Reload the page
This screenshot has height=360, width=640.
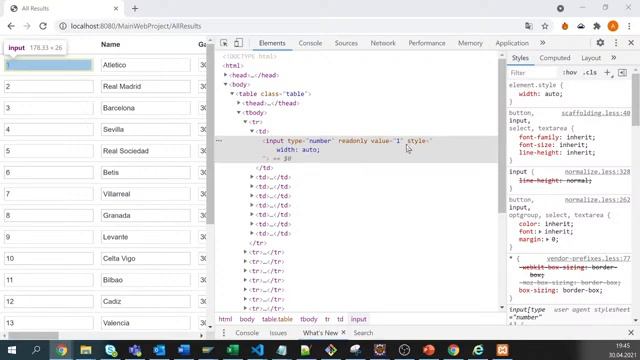43,26
